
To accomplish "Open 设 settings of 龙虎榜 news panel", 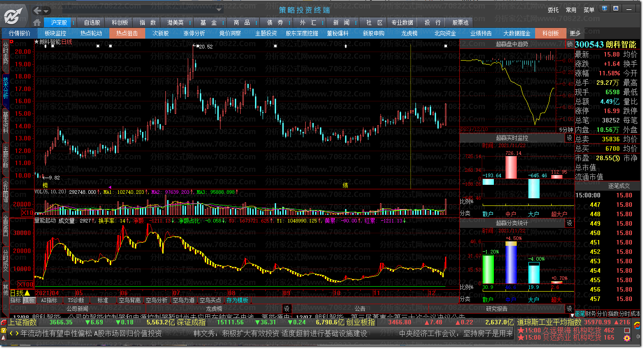I will pyautogui.click(x=287, y=309).
